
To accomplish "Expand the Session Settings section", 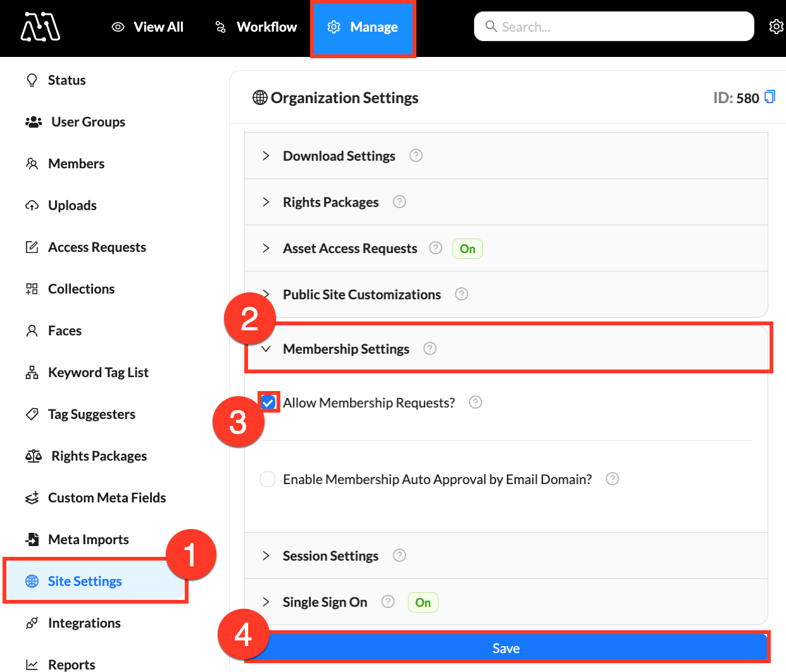I will tap(330, 556).
